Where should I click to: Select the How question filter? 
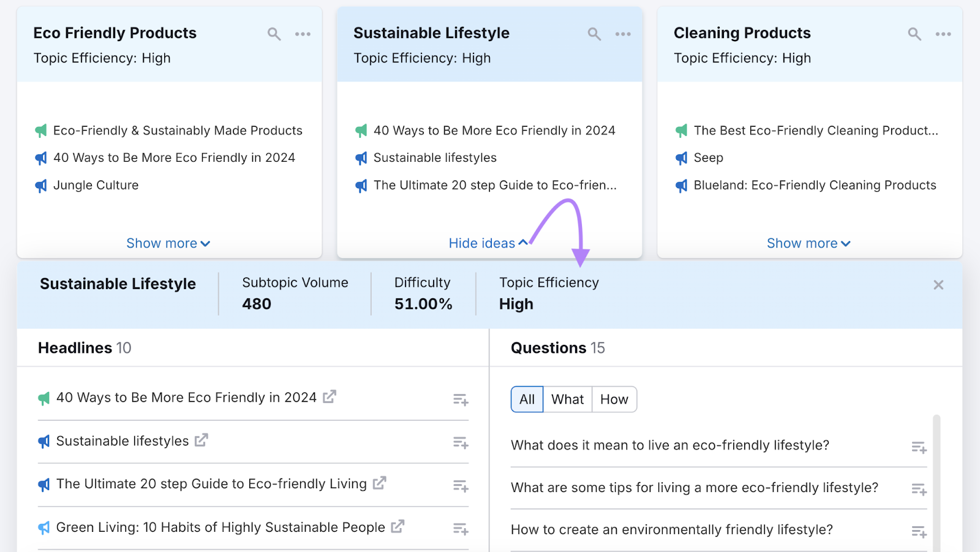pos(614,399)
